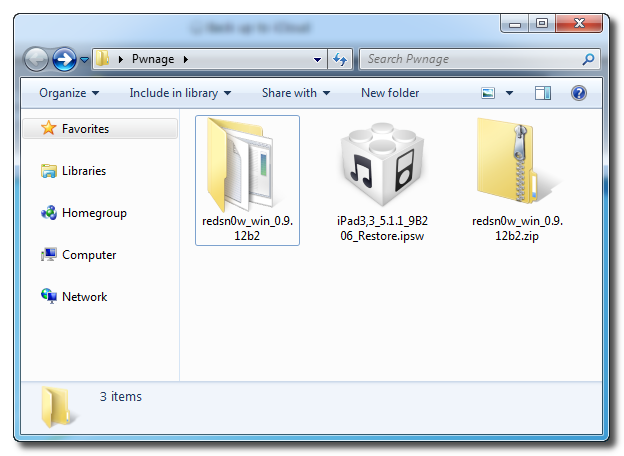Open the more view options dropdown
This screenshot has height=456, width=624.
coord(509,93)
